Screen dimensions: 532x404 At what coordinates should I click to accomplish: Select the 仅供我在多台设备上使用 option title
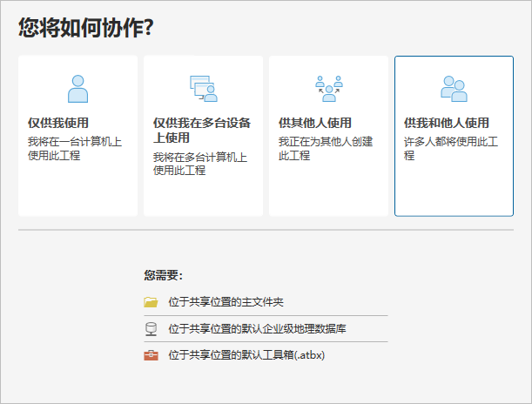click(202, 130)
